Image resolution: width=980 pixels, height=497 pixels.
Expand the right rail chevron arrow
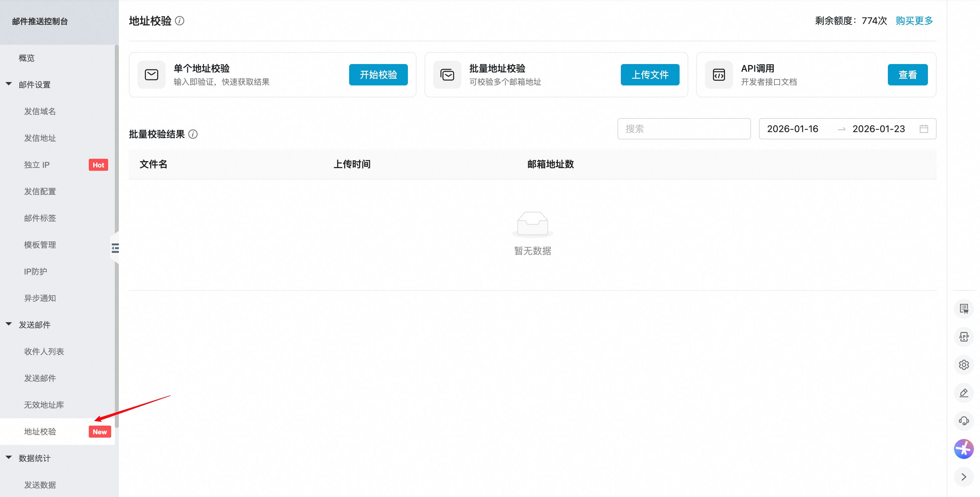pyautogui.click(x=964, y=477)
